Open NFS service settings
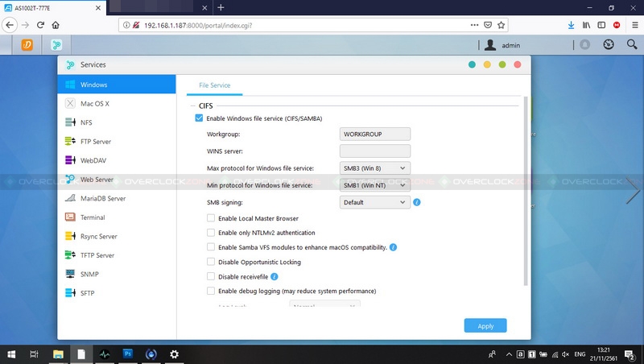 point(86,122)
